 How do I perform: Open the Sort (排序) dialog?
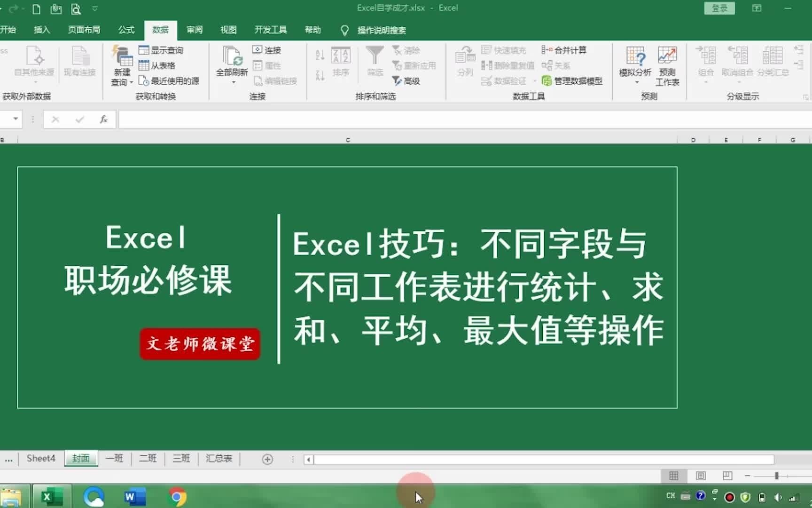click(341, 62)
